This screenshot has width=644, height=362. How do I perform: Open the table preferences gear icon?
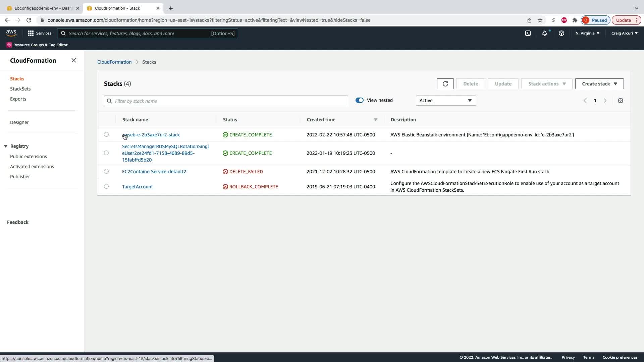pyautogui.click(x=620, y=101)
